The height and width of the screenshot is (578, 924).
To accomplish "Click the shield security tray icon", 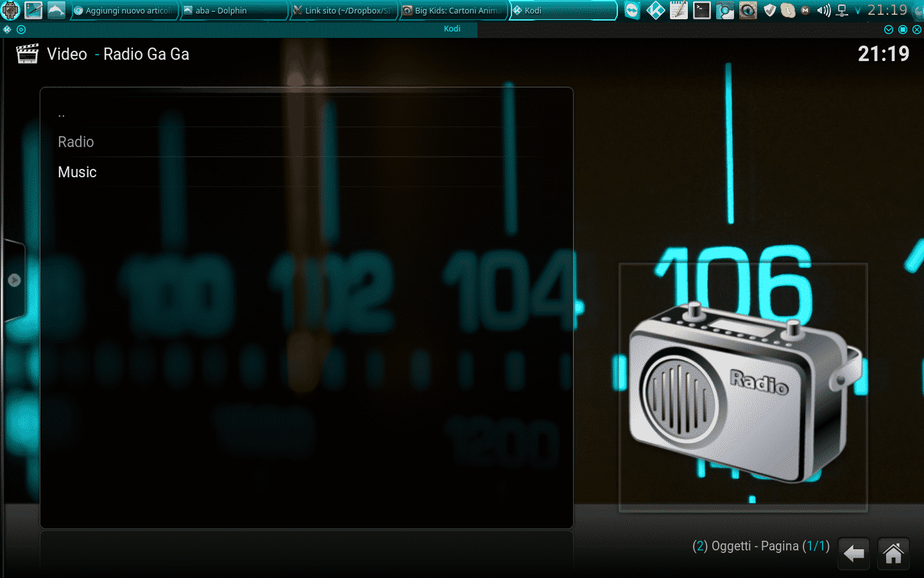I will pos(770,10).
